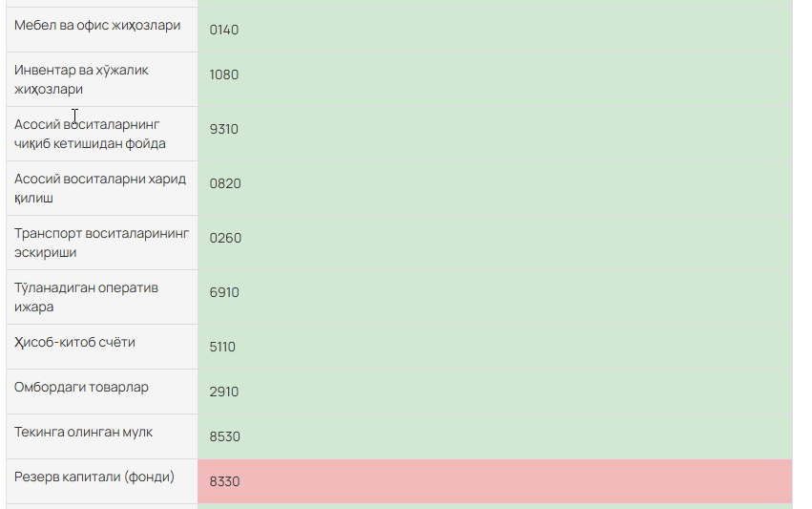812x509 pixels.
Task: Click the 'Омбордаги товарлар' label
Action: tap(81, 387)
